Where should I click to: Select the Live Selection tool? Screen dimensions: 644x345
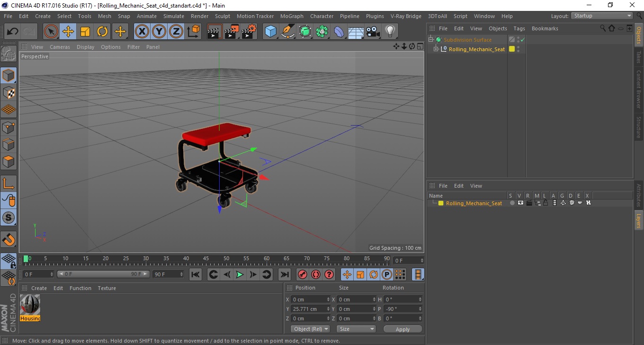[51, 32]
